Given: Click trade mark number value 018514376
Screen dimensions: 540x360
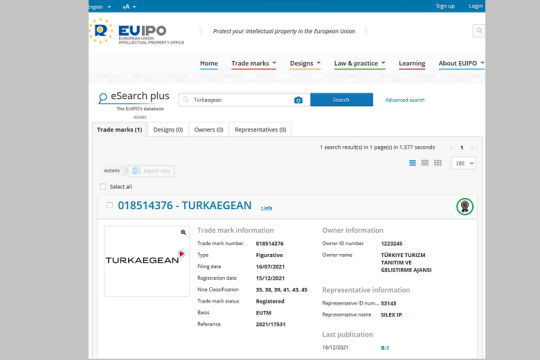Looking at the screenshot, I should (270, 244).
